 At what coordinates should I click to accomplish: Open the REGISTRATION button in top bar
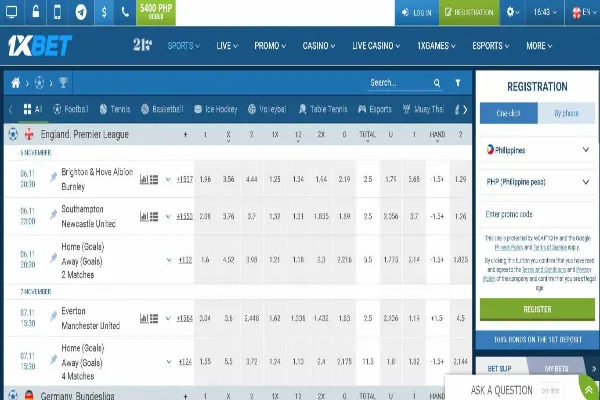click(x=469, y=12)
